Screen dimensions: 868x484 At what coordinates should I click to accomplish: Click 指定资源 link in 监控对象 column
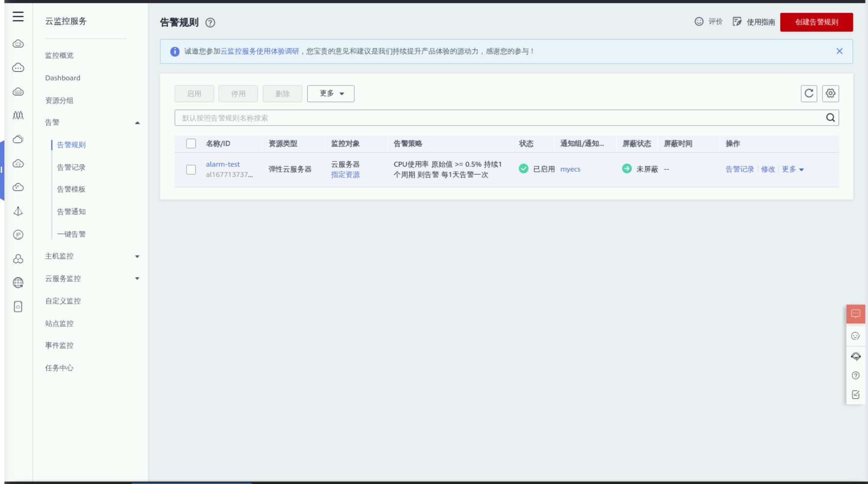(345, 174)
